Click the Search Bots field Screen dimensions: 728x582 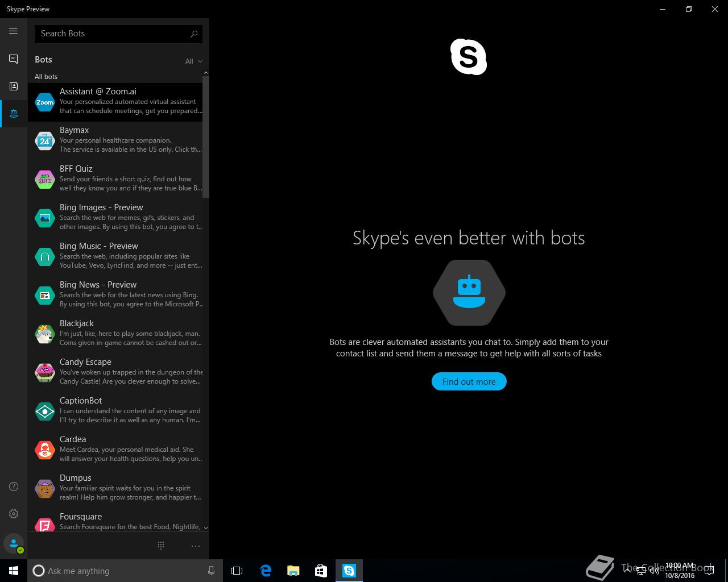pyautogui.click(x=118, y=34)
